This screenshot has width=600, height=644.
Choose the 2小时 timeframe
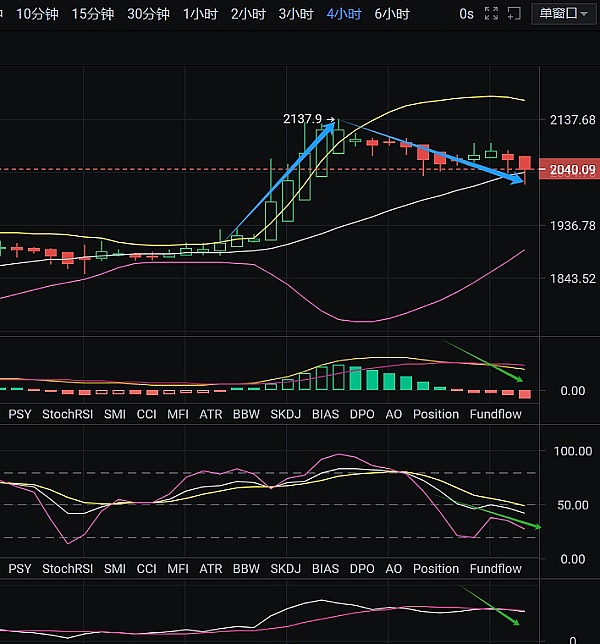(247, 14)
